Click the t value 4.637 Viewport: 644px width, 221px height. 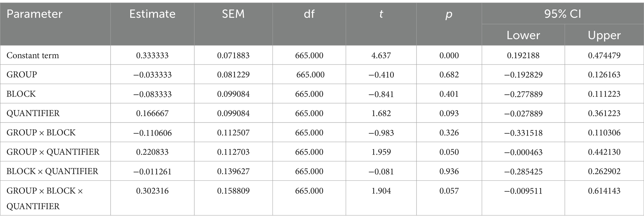pyautogui.click(x=381, y=55)
